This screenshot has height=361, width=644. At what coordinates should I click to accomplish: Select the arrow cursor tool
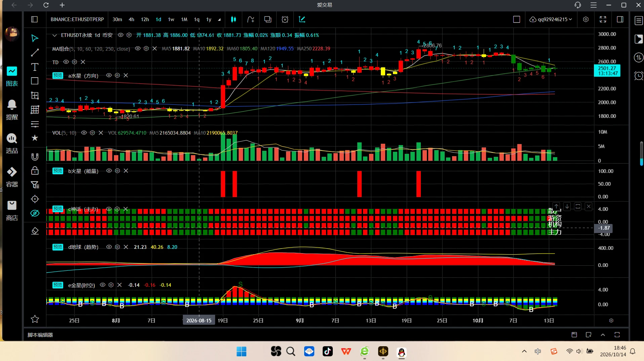(x=35, y=38)
